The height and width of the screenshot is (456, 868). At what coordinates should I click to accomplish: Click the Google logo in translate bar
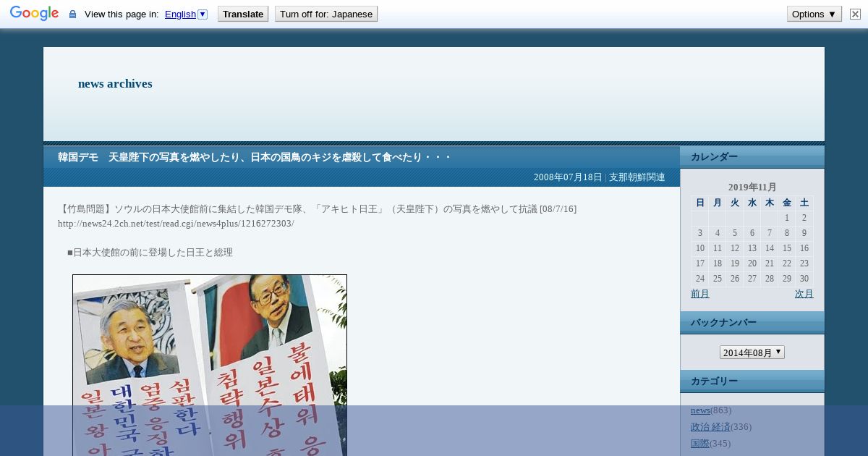[x=34, y=14]
